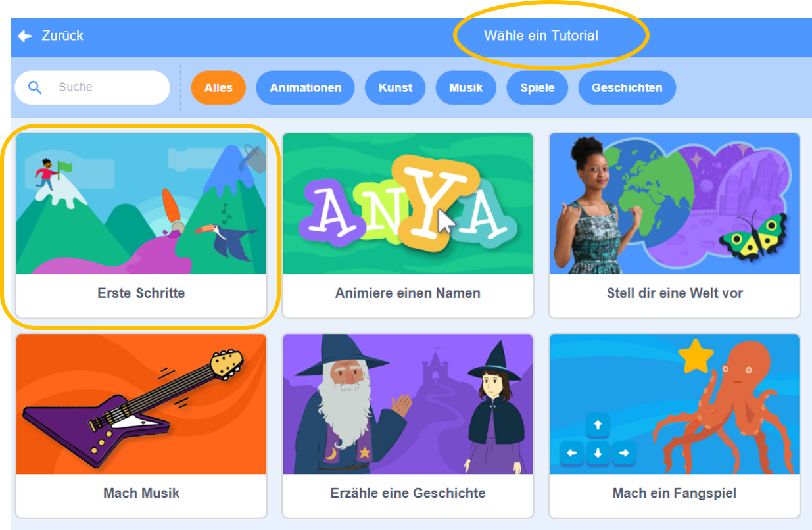Filter tutorials by Kunst
Screen dimensions: 812x530
click(396, 87)
